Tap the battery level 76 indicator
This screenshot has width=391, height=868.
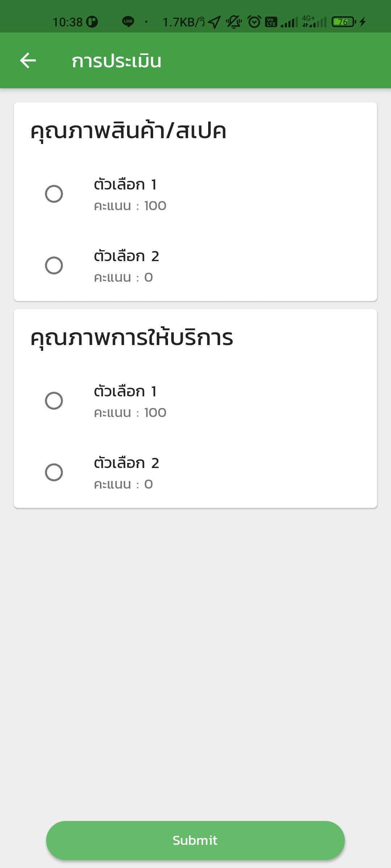344,22
